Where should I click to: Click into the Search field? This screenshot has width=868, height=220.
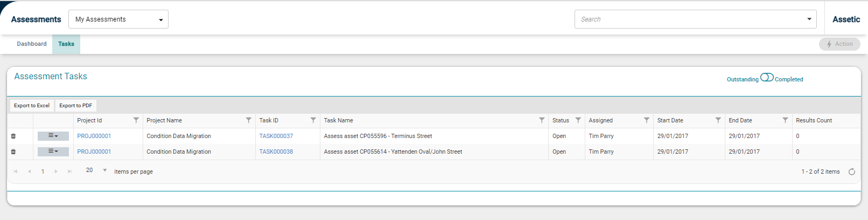pos(689,19)
